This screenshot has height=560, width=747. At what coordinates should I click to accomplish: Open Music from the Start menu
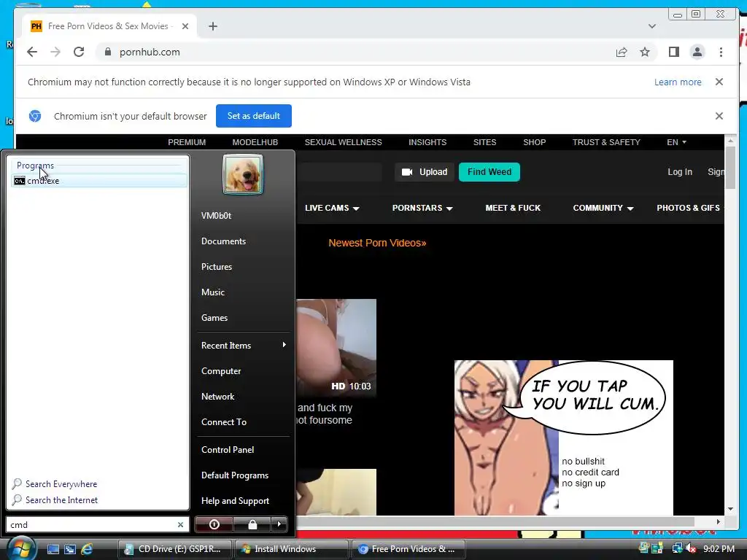click(x=212, y=292)
